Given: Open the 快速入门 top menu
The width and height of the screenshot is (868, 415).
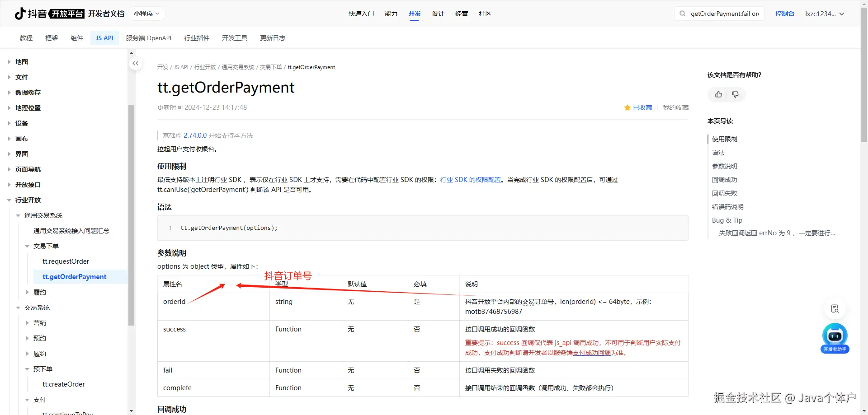Looking at the screenshot, I should click(x=361, y=14).
